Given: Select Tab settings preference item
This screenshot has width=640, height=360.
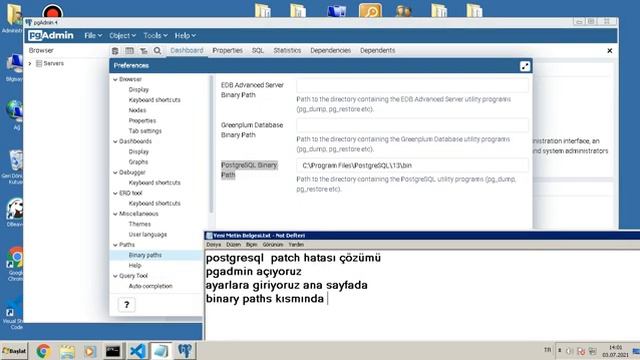Looking at the screenshot, I should [145, 131].
